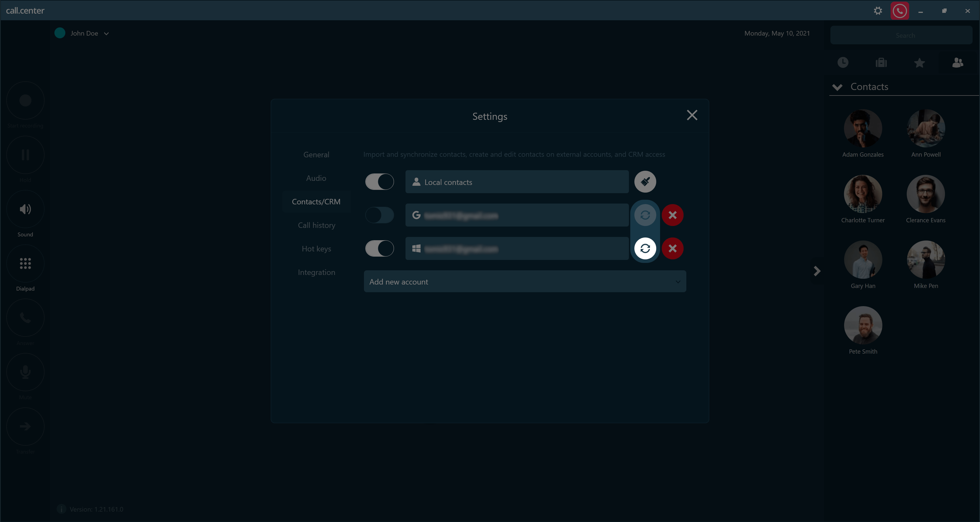Expand the Contacts panel chevron
The image size is (980, 522).
pos(837,86)
